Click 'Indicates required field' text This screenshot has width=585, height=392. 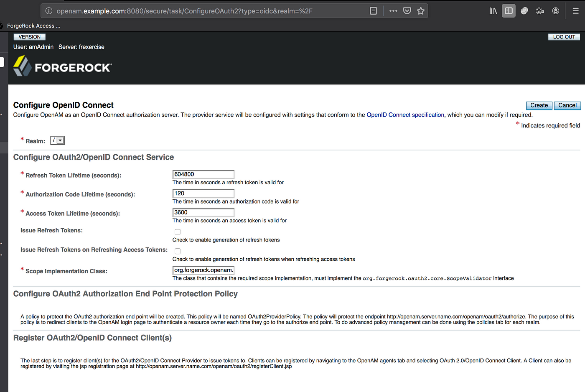(550, 125)
